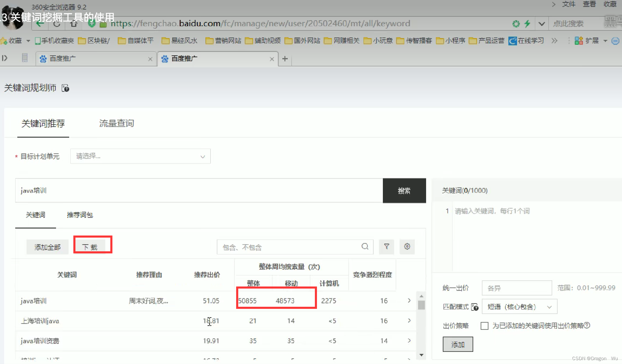This screenshot has height=364, width=622.
Task: Click the 下载 button
Action: click(90, 247)
